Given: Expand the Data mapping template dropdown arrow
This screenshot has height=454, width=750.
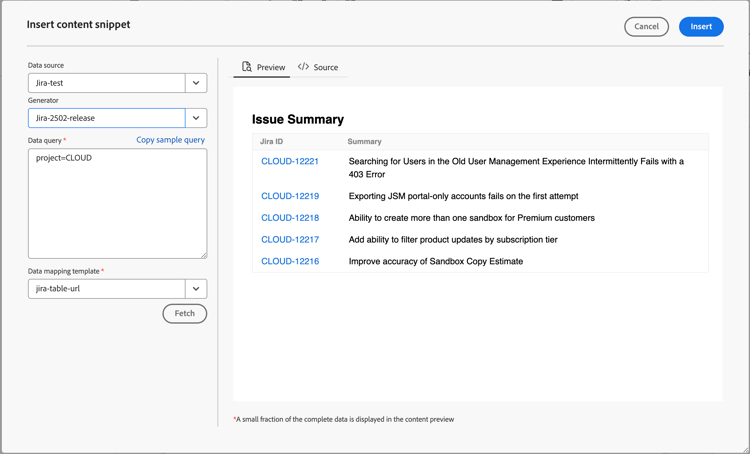Looking at the screenshot, I should [196, 289].
